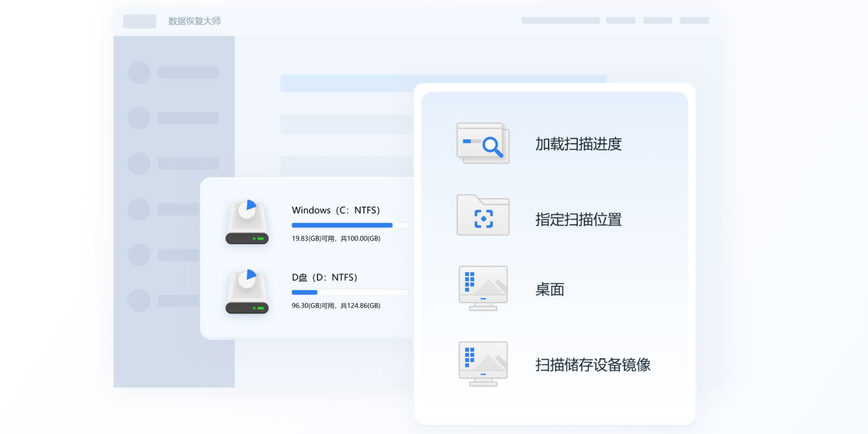The width and height of the screenshot is (868, 434).
Task: Click the green status light on C drive icon
Action: click(262, 238)
